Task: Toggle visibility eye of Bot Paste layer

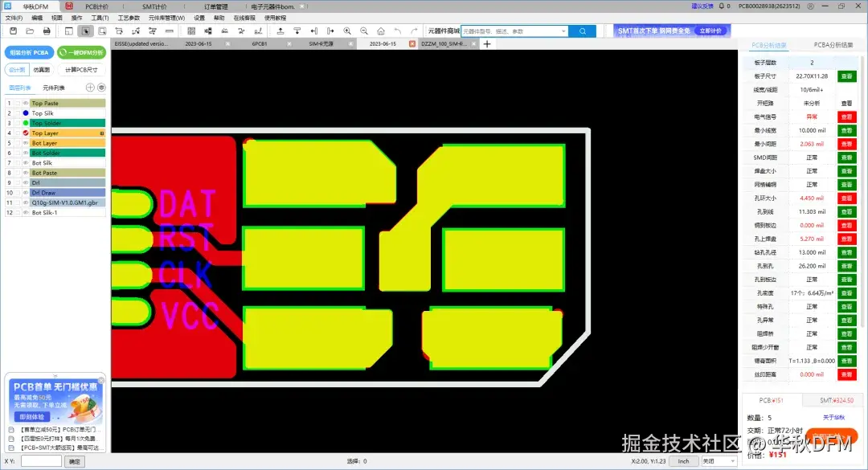Action: point(26,173)
